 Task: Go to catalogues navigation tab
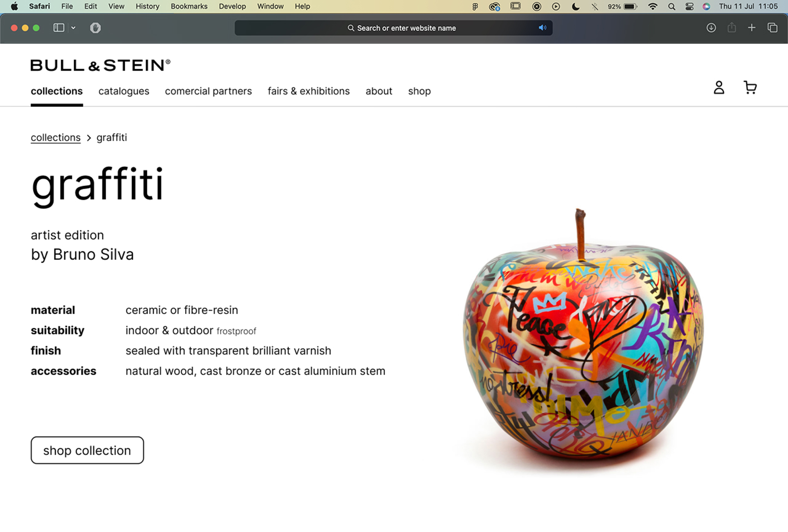(124, 91)
